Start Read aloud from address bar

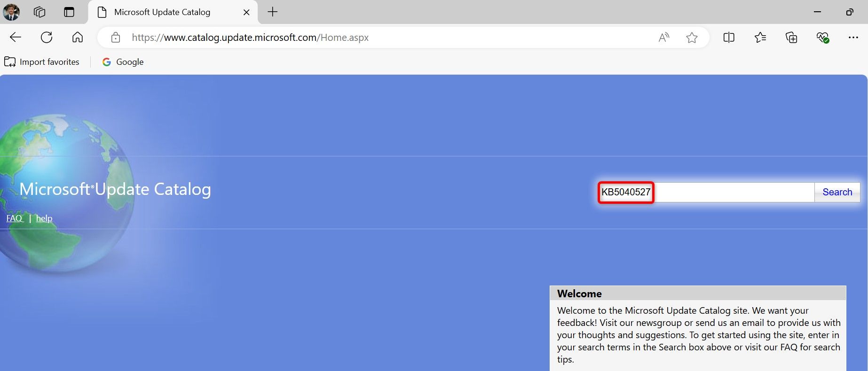[664, 38]
